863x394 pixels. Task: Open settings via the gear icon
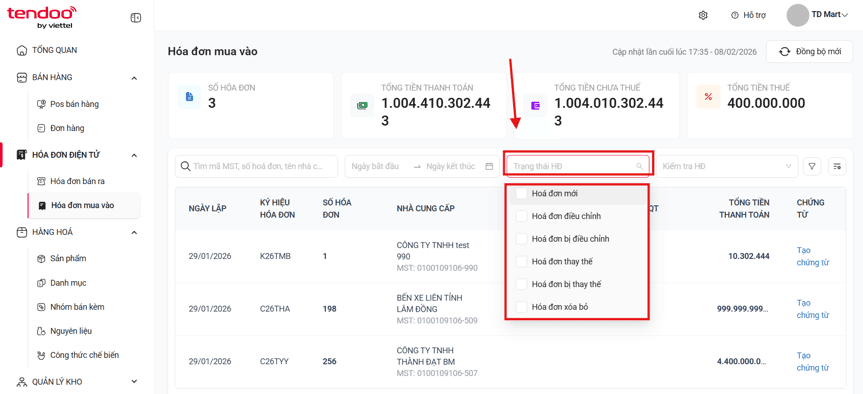[703, 15]
